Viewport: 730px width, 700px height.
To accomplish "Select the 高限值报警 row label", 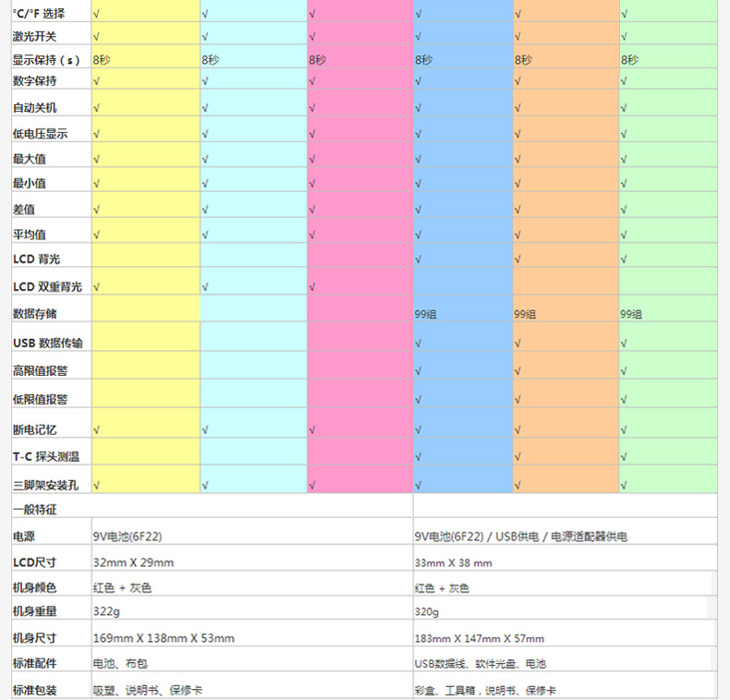I will pos(40,370).
